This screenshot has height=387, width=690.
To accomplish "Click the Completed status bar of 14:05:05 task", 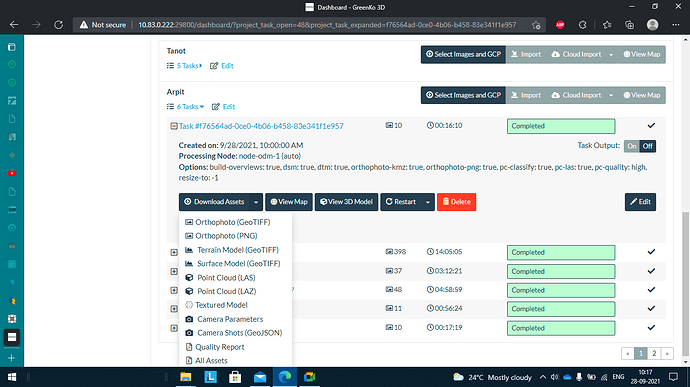I will point(561,253).
